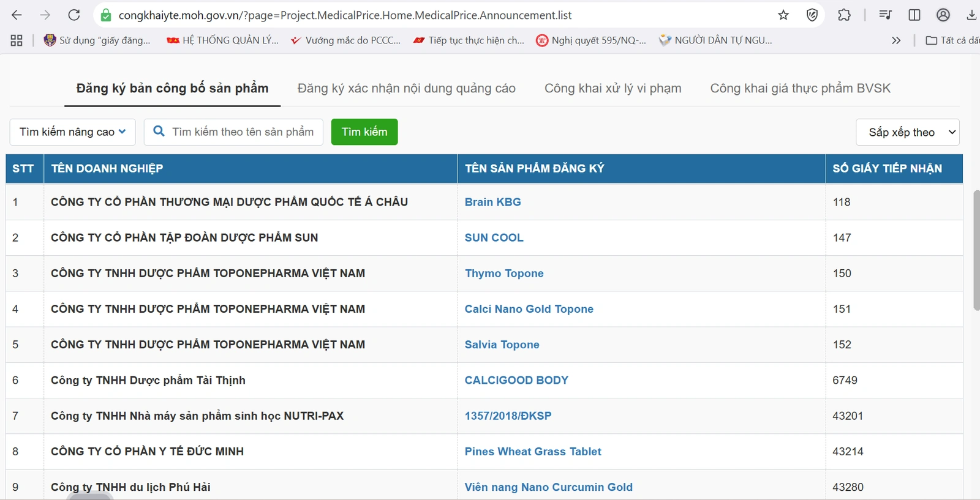Open the Brain KBG product link
The height and width of the screenshot is (500, 980).
(x=492, y=202)
